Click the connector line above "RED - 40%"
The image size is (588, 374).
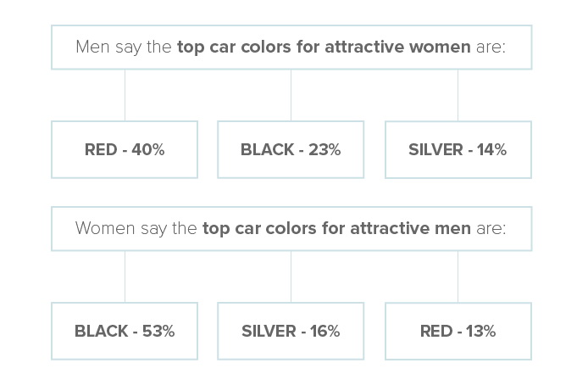coord(125,95)
